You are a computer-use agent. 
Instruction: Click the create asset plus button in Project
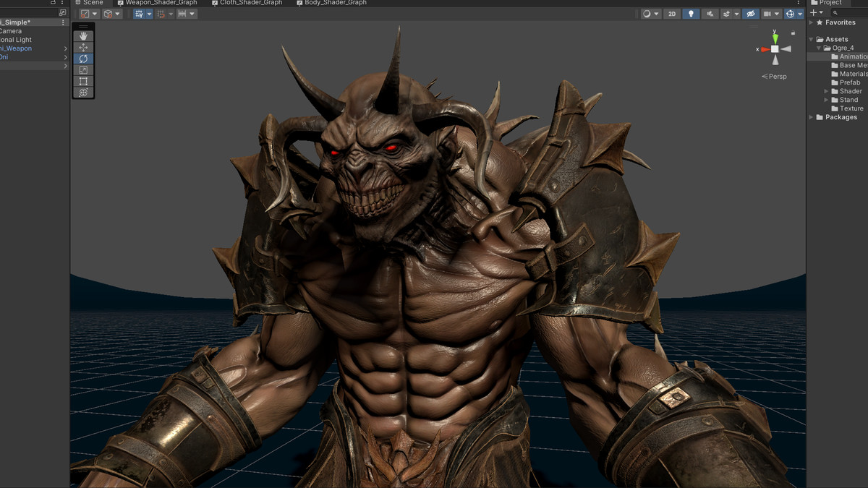pyautogui.click(x=812, y=12)
